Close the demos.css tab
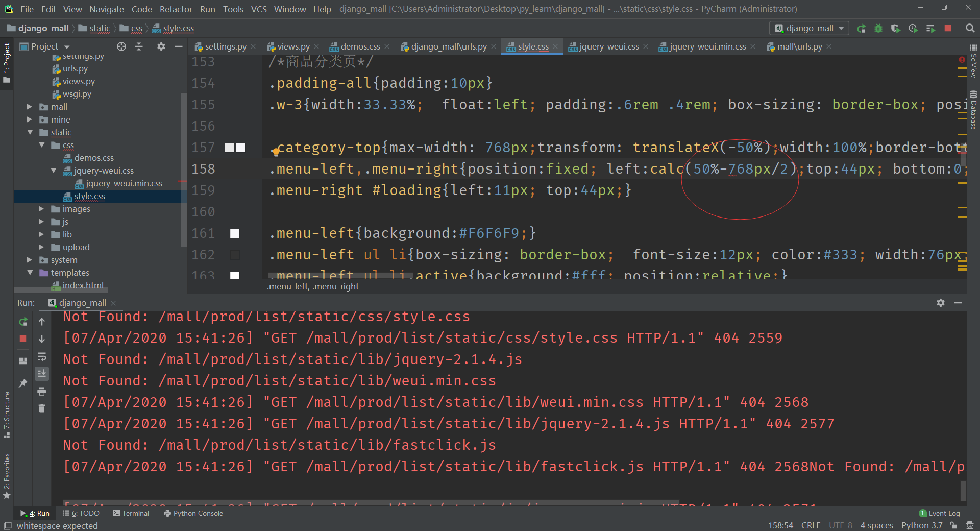 pyautogui.click(x=387, y=46)
